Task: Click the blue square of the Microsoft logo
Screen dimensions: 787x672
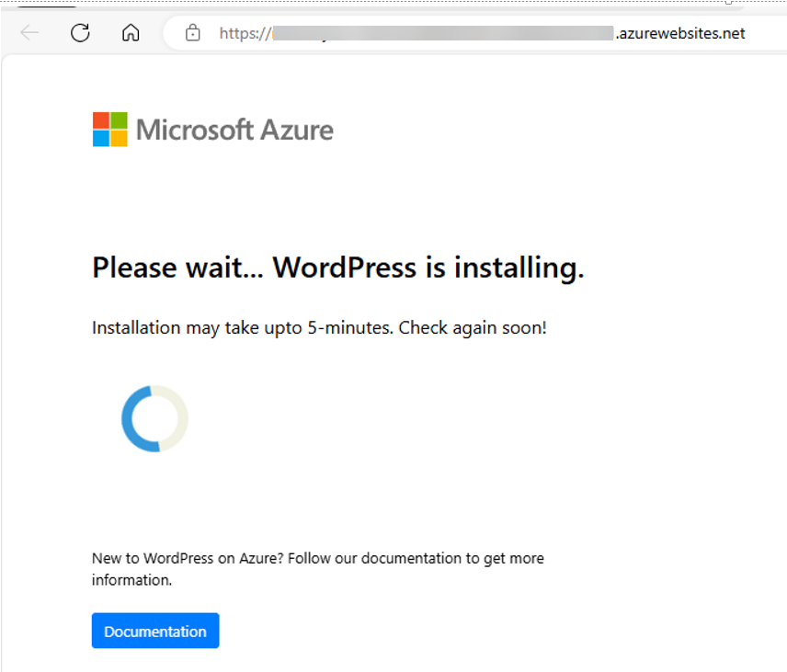Action: [101, 139]
